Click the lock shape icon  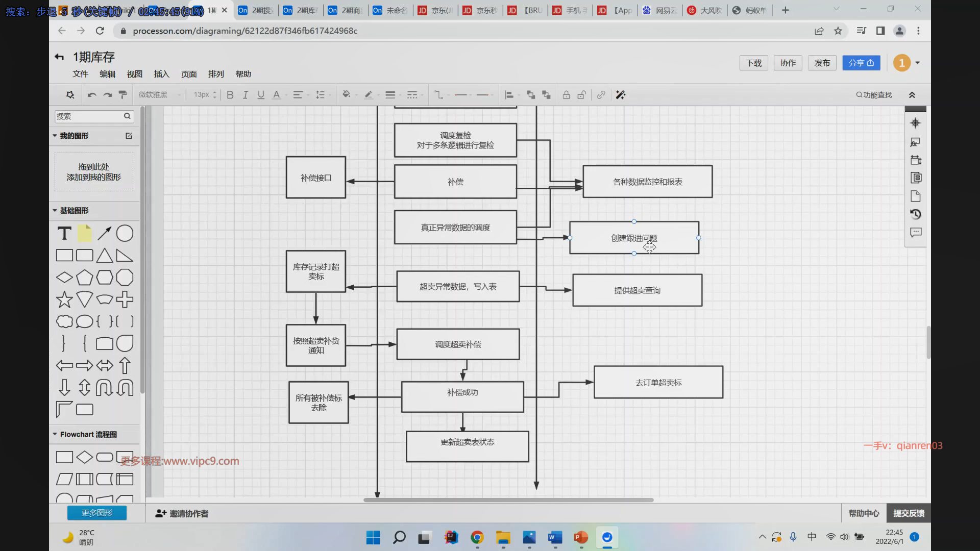[566, 95]
